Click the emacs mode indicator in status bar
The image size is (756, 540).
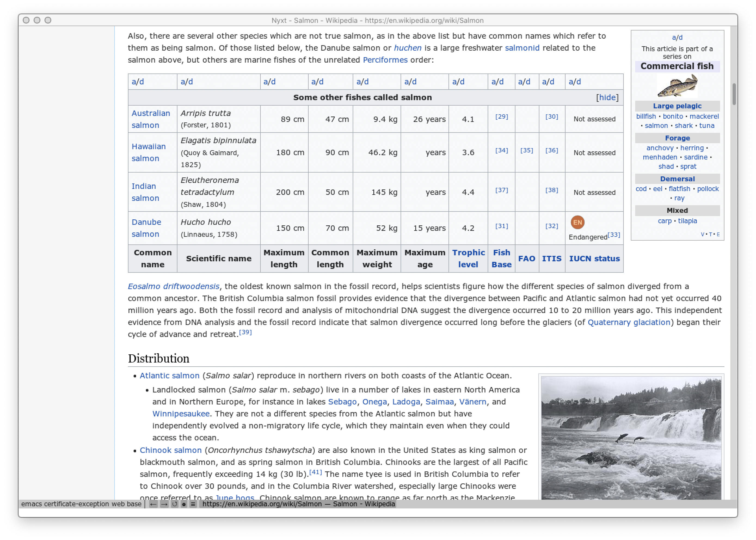32,504
